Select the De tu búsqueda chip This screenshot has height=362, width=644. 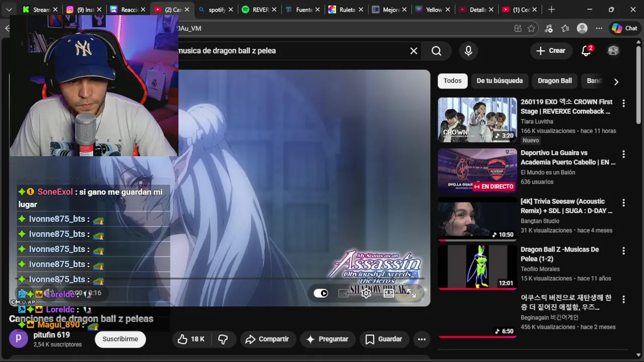[500, 81]
